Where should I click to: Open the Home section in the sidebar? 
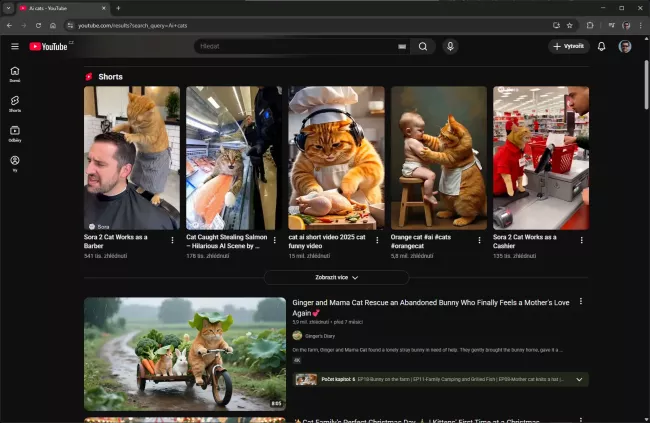(x=15, y=74)
